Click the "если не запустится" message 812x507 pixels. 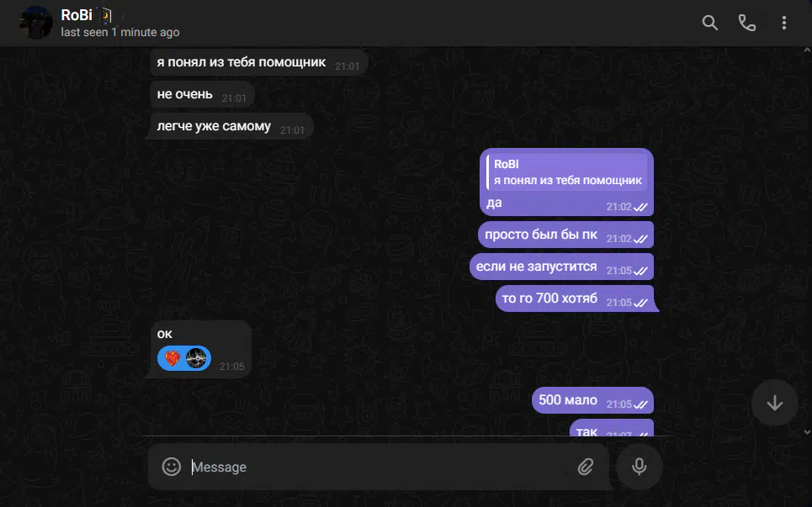[x=561, y=267]
